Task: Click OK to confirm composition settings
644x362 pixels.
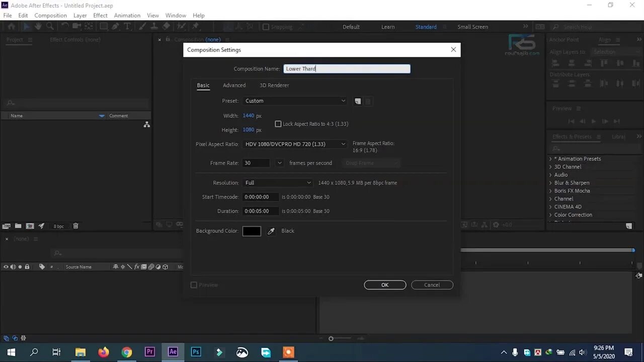Action: tap(385, 285)
